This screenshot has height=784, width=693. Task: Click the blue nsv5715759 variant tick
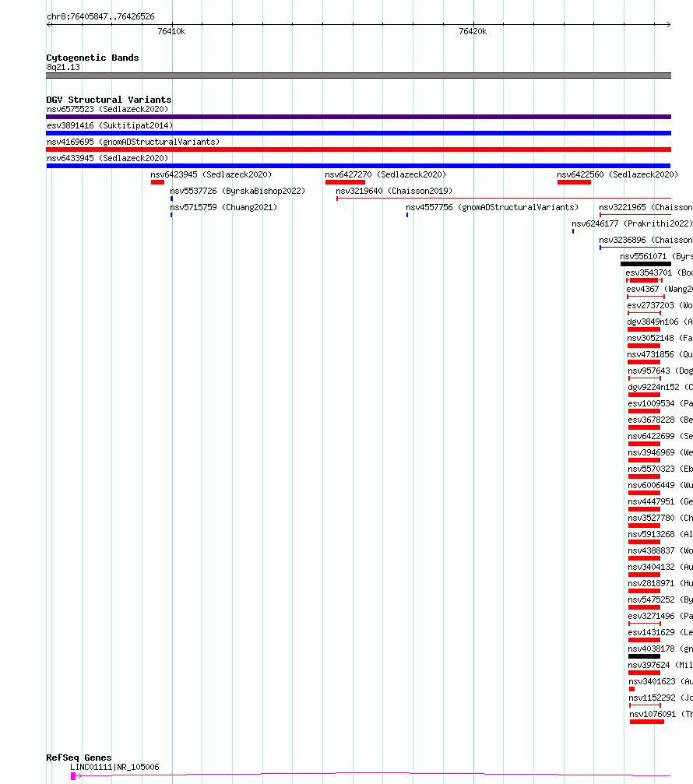coord(171,215)
